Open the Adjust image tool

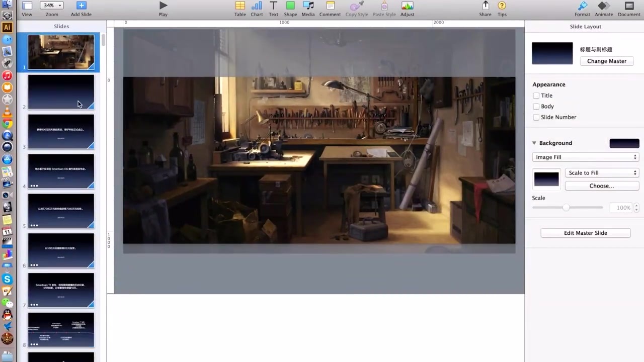[x=408, y=6]
